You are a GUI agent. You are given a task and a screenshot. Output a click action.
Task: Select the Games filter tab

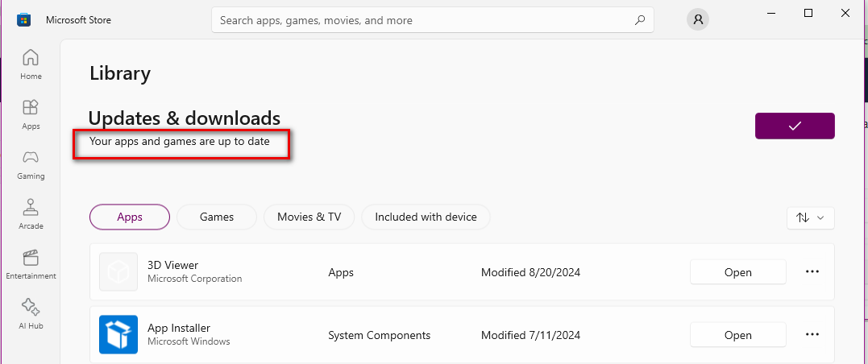217,217
